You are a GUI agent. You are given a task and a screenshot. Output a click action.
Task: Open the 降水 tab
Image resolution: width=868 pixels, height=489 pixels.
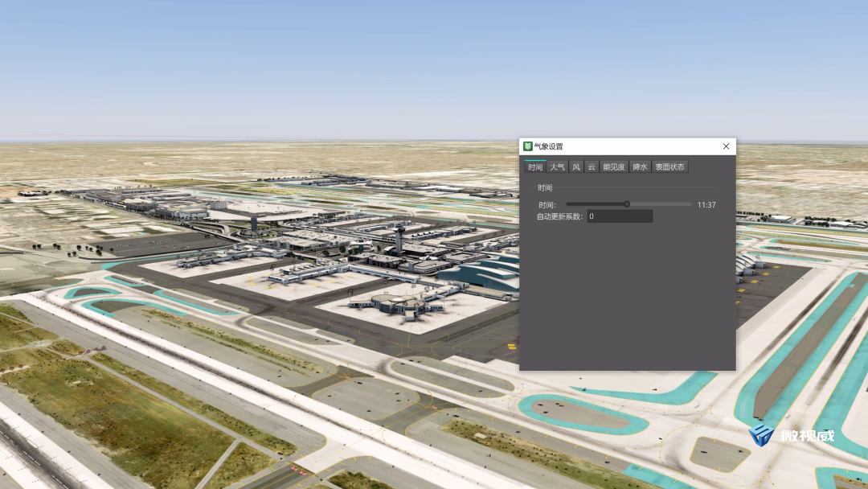pyautogui.click(x=640, y=166)
